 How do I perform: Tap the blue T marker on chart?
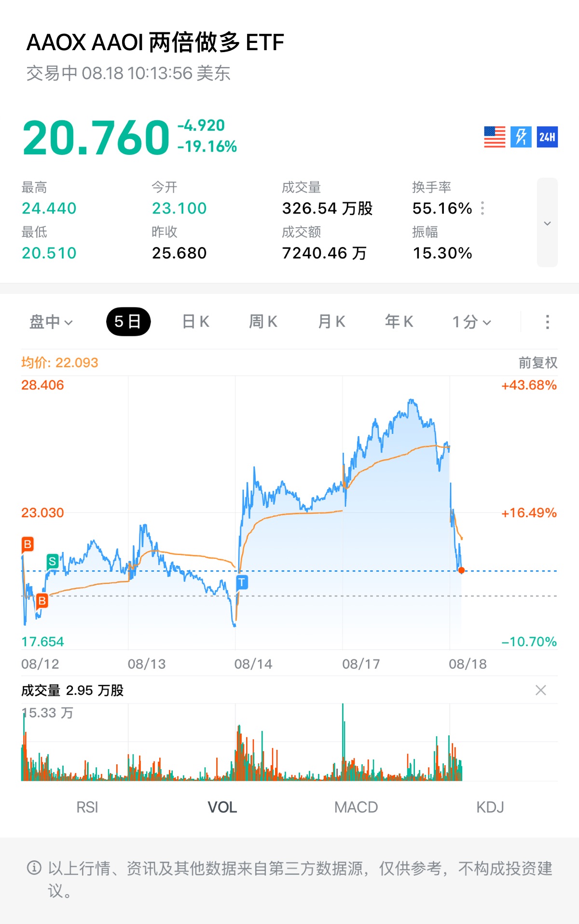point(242,582)
